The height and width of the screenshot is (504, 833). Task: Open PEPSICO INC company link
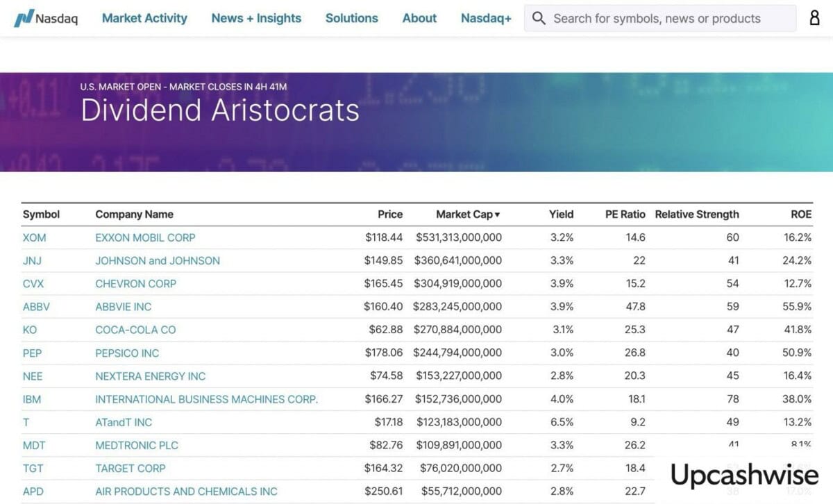pyautogui.click(x=127, y=353)
